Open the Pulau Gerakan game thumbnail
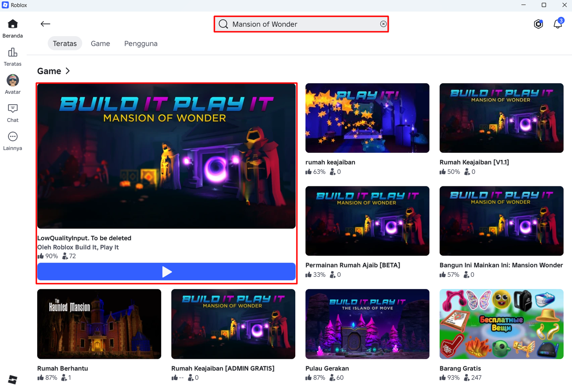The image size is (572, 392). point(368,324)
